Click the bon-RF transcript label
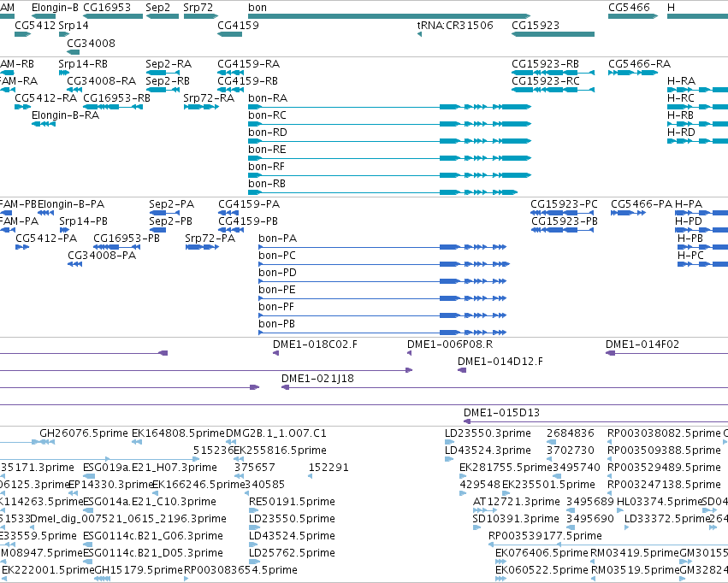Viewport: 728px width, 583px height. point(267,167)
